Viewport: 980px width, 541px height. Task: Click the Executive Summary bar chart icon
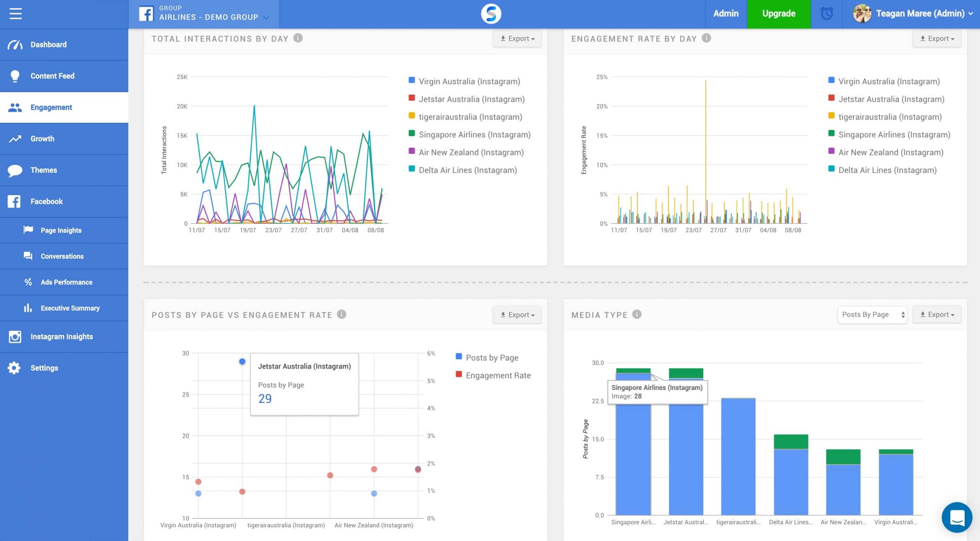tap(28, 308)
